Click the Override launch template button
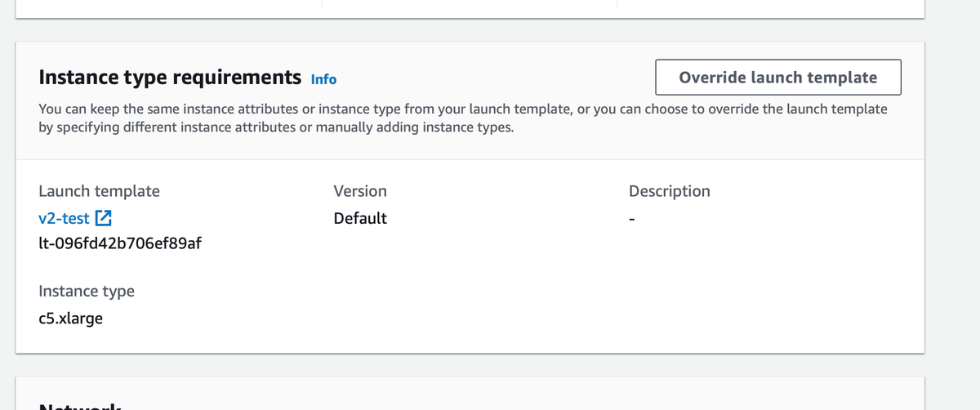 click(x=778, y=78)
